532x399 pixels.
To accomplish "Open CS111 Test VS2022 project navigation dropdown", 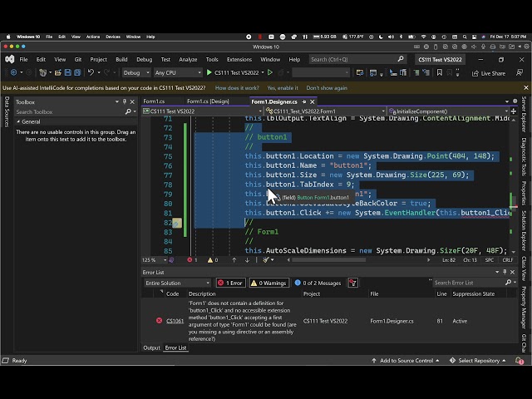I will coord(203,111).
